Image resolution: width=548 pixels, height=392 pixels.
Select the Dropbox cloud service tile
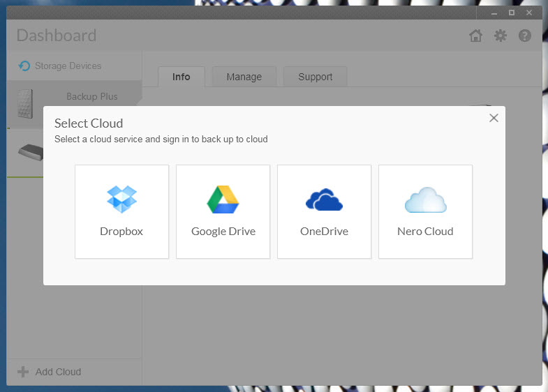121,211
